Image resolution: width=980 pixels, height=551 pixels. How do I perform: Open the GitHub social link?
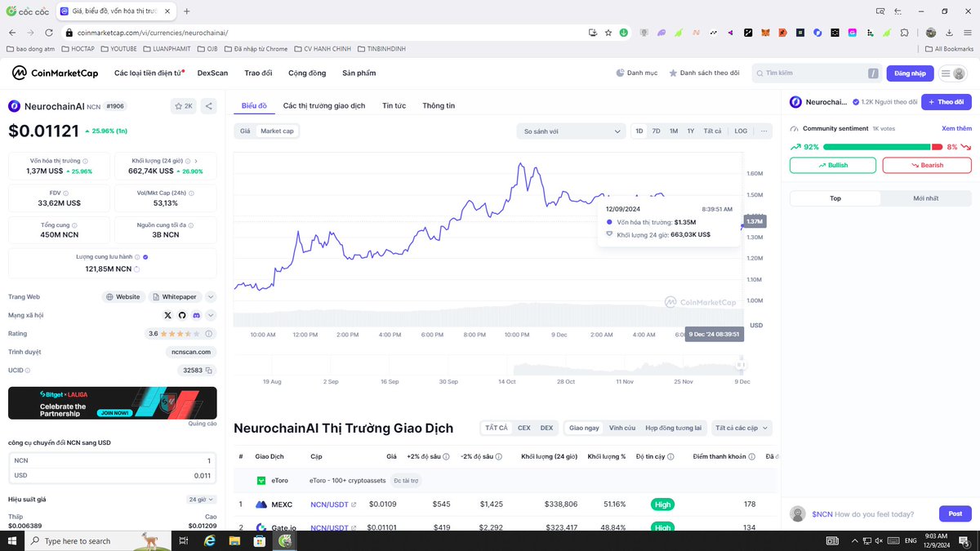point(182,315)
